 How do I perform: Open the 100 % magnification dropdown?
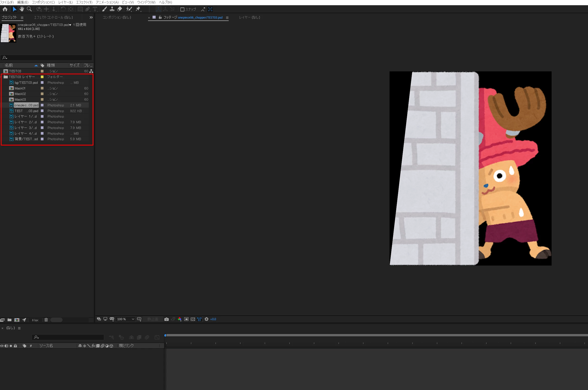click(126, 319)
